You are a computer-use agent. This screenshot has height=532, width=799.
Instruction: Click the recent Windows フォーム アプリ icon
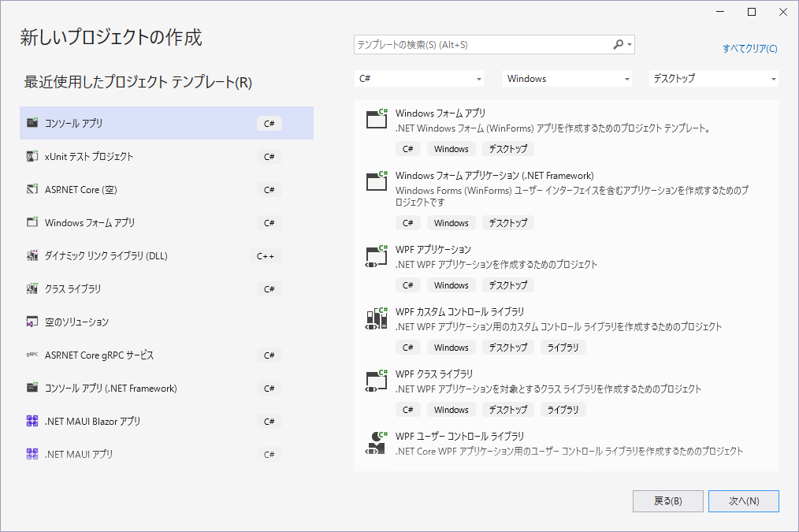(x=32, y=222)
